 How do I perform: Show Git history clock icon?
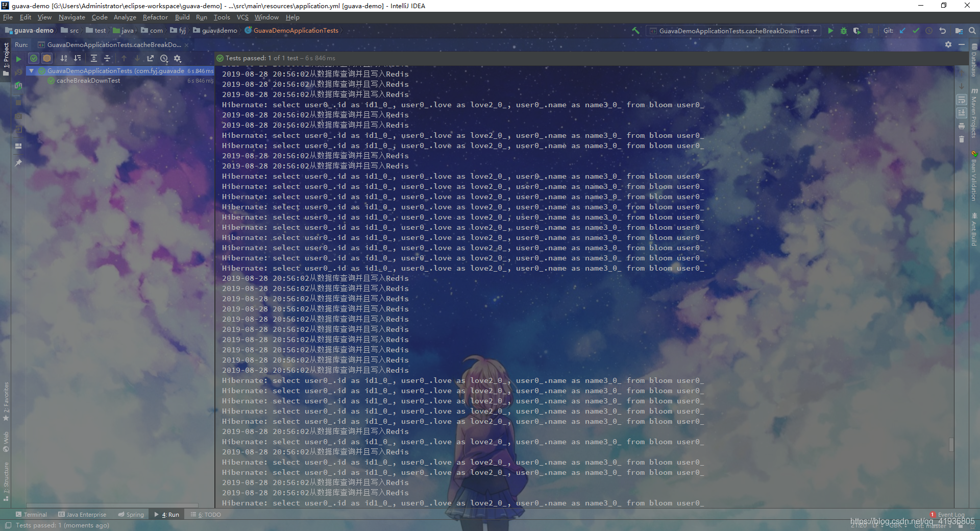[929, 31]
